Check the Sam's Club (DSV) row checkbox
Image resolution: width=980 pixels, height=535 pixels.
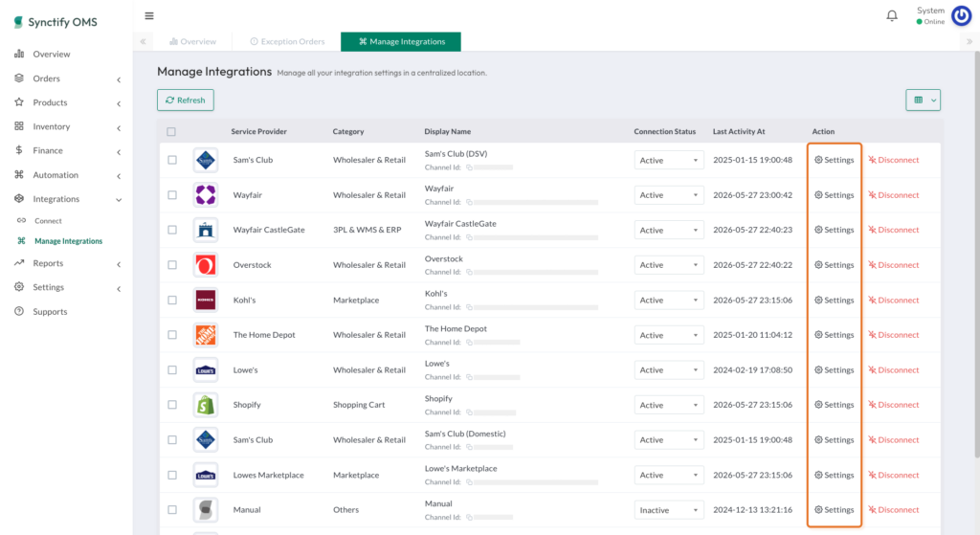[172, 160]
